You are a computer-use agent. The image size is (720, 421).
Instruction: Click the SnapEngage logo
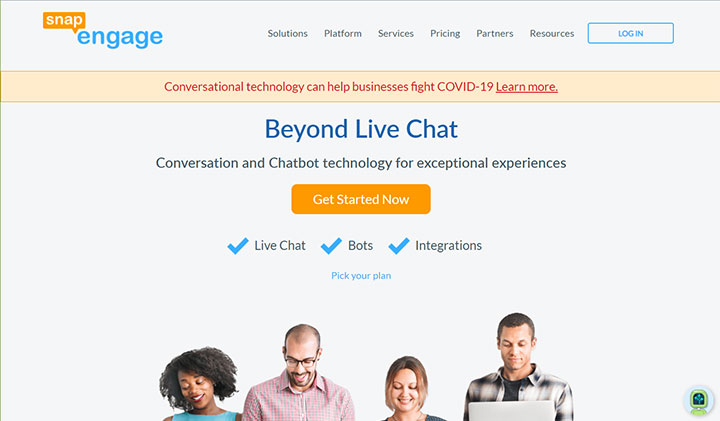pyautogui.click(x=103, y=30)
